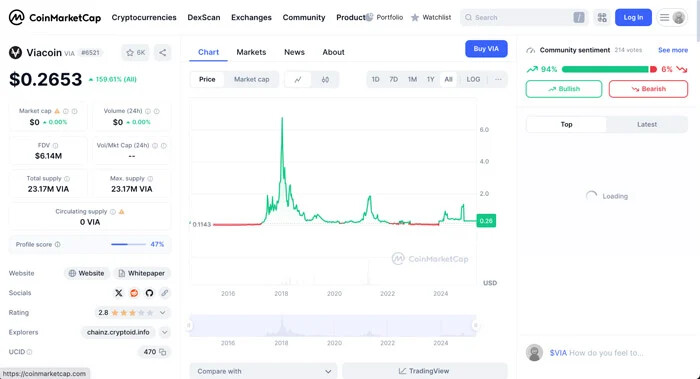Click the market cap warning triangle
Screen dimensions: 700x379
(57, 111)
